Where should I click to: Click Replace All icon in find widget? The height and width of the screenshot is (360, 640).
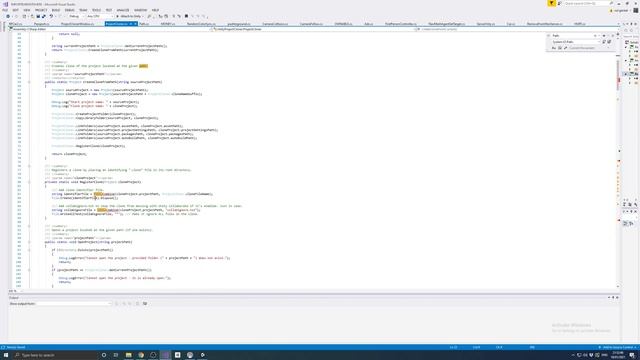point(609,42)
